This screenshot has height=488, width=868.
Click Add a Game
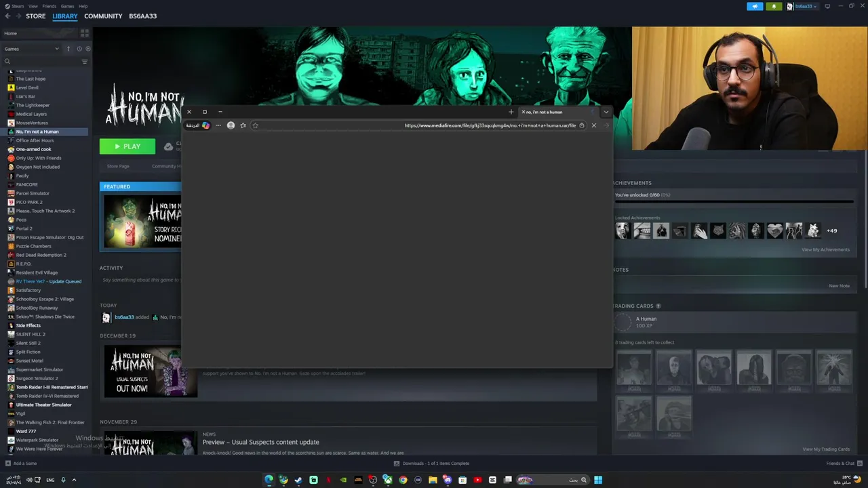[x=21, y=464]
